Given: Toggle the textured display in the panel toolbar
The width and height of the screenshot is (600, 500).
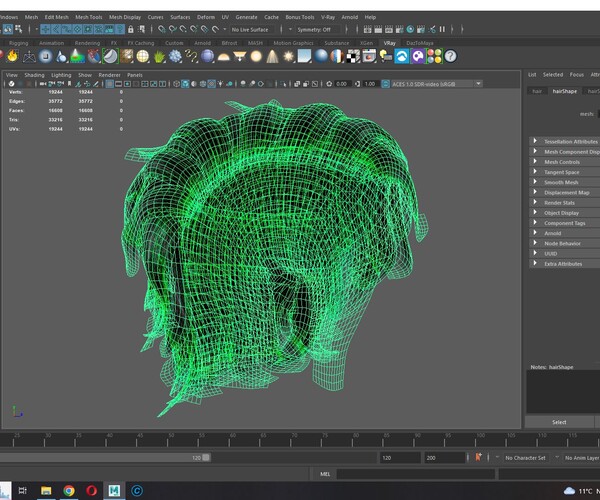Looking at the screenshot, I should [x=212, y=84].
